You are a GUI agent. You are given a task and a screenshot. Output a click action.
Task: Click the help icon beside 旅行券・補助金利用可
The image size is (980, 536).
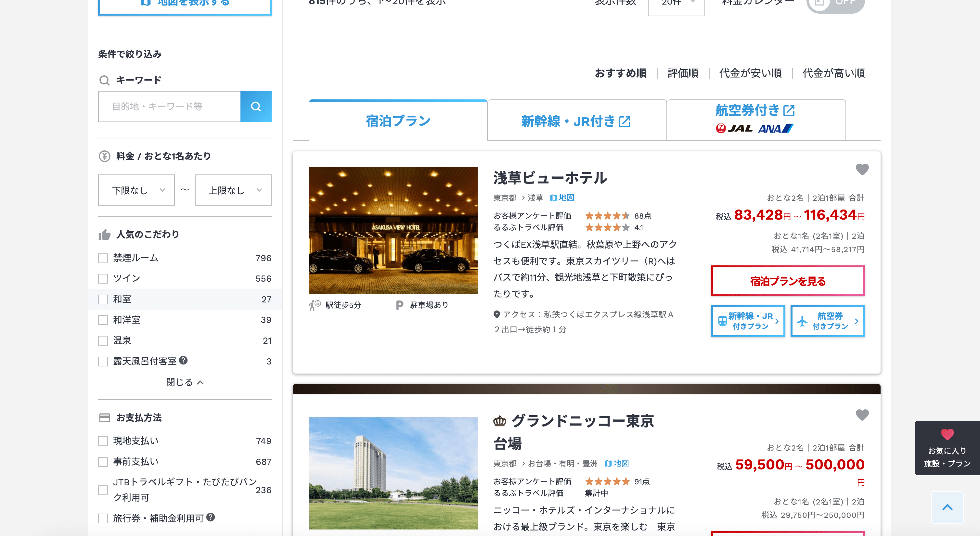[210, 517]
